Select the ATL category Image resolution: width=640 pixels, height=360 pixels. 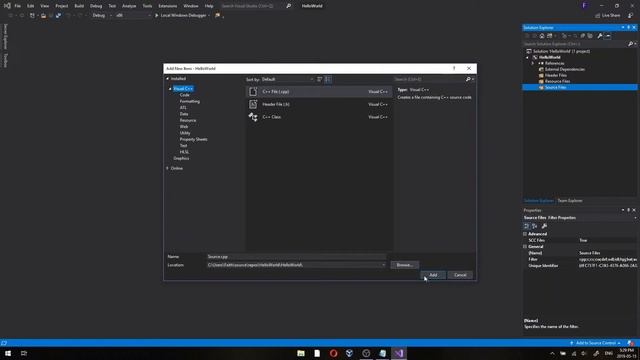(183, 108)
